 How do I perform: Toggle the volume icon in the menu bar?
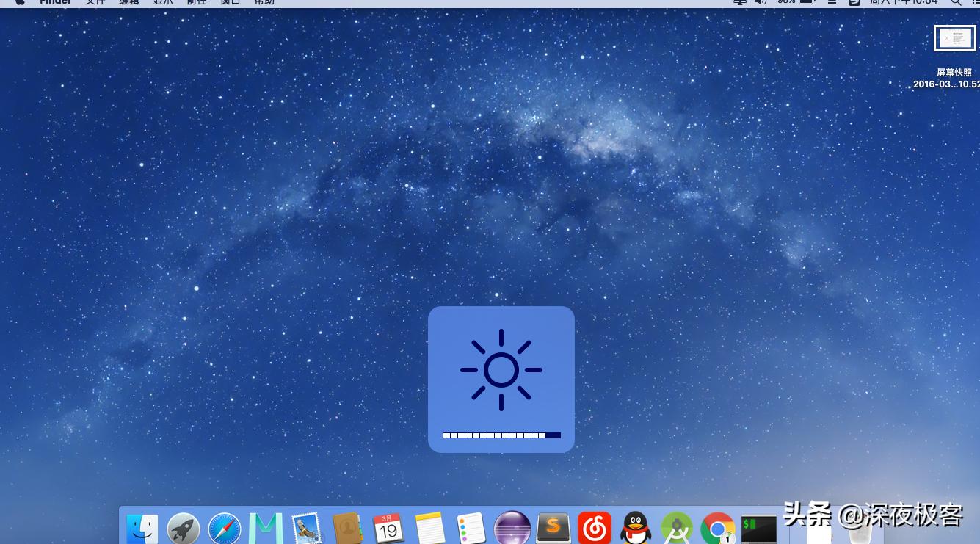(761, 2)
